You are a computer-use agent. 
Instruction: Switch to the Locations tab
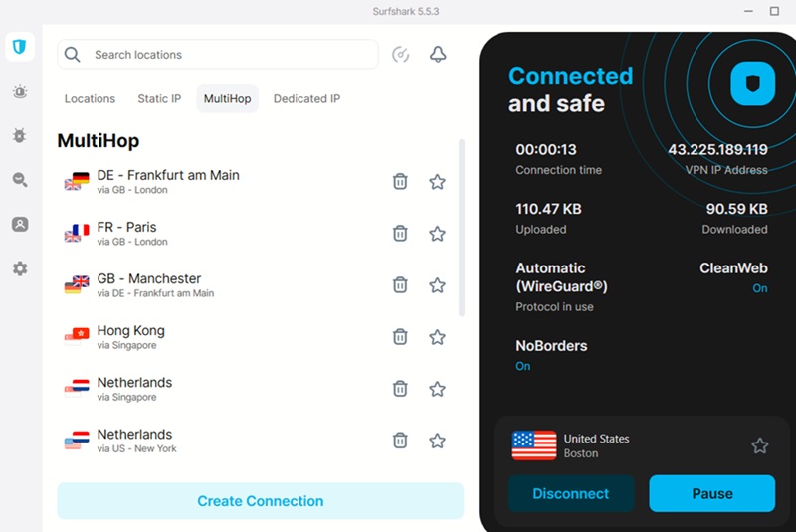[90, 98]
